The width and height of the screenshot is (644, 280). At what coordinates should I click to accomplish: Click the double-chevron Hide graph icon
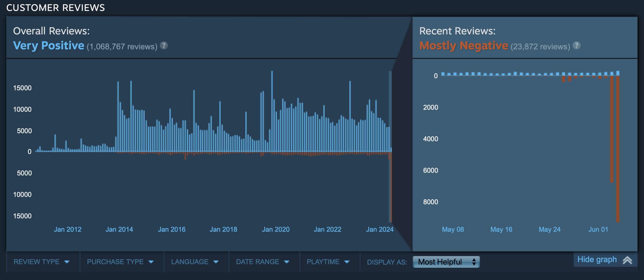[627, 260]
